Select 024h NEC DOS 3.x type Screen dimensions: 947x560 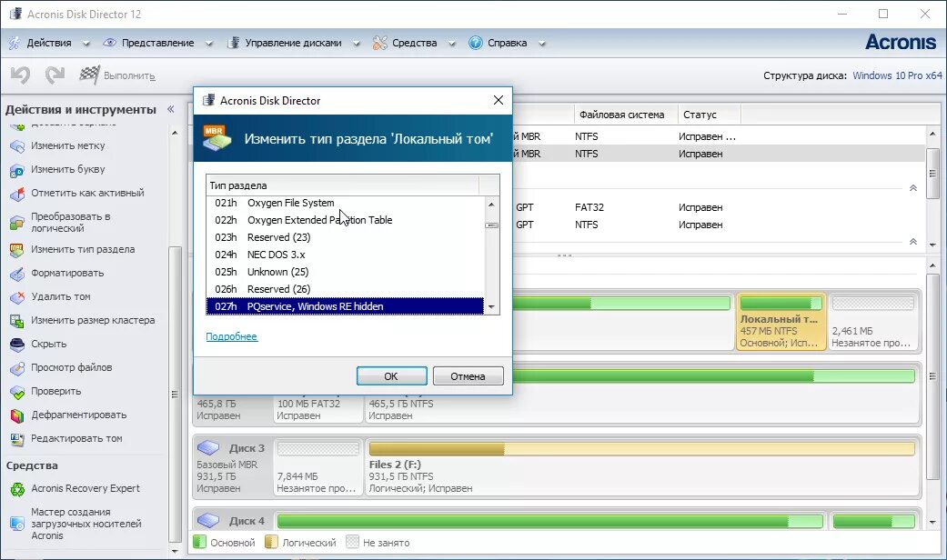click(345, 255)
